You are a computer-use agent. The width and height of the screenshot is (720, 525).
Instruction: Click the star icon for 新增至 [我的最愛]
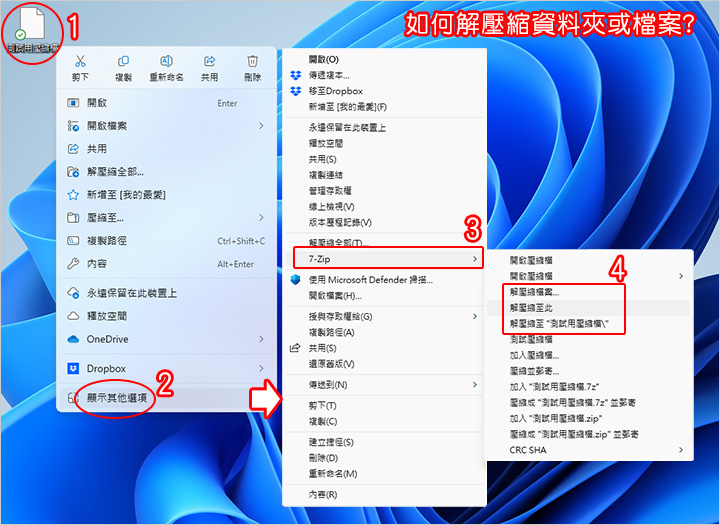coord(73,195)
